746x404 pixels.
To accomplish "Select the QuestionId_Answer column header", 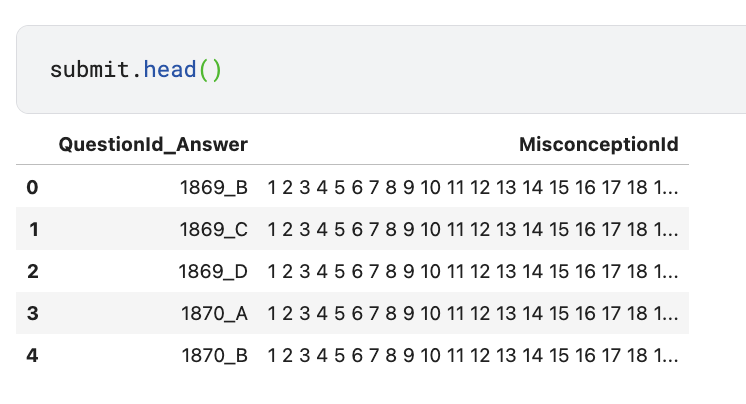I will 153,144.
